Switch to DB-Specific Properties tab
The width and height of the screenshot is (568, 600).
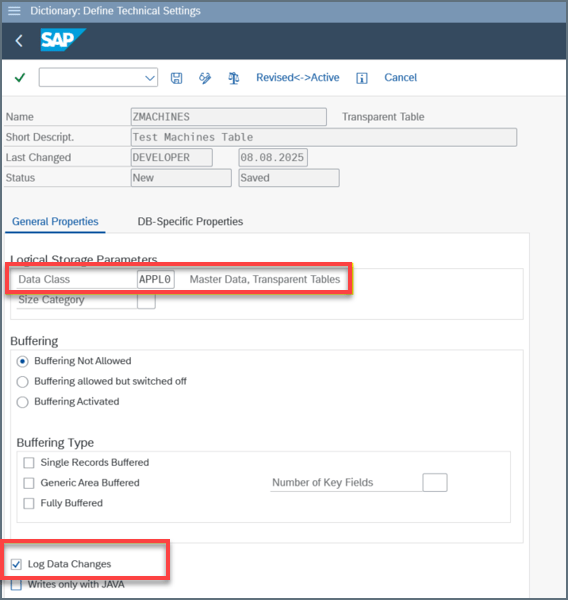point(190,222)
